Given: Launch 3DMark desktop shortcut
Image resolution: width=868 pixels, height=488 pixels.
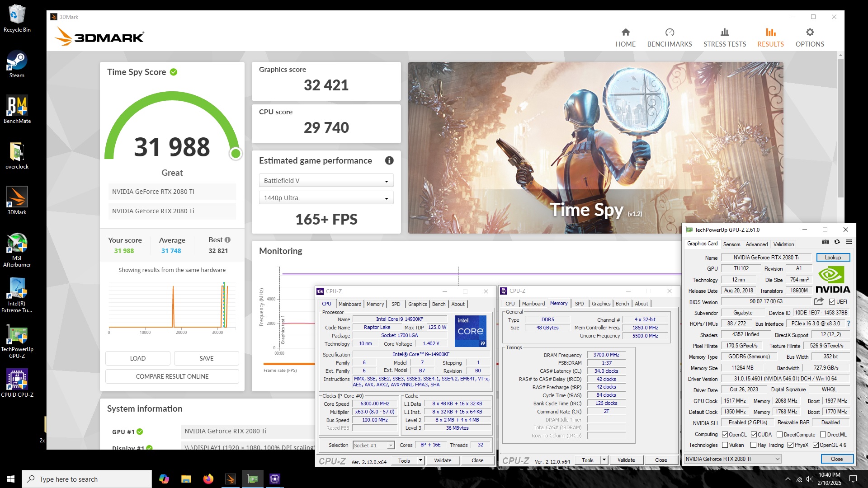Looking at the screenshot, I should (x=17, y=201).
